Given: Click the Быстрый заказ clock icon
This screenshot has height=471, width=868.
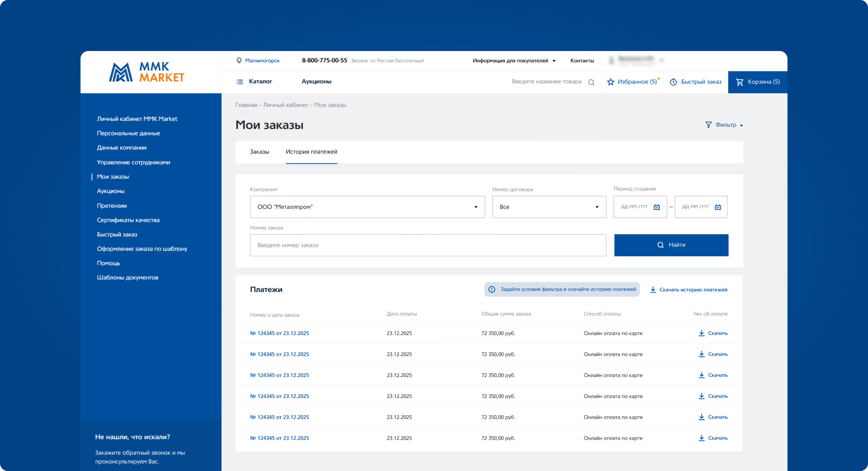Looking at the screenshot, I should (673, 82).
